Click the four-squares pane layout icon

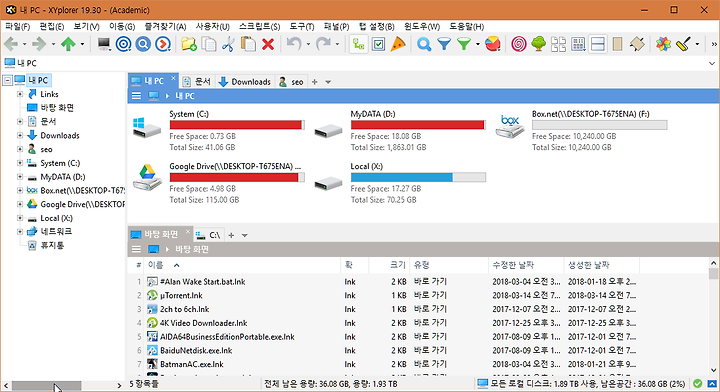[558, 44]
